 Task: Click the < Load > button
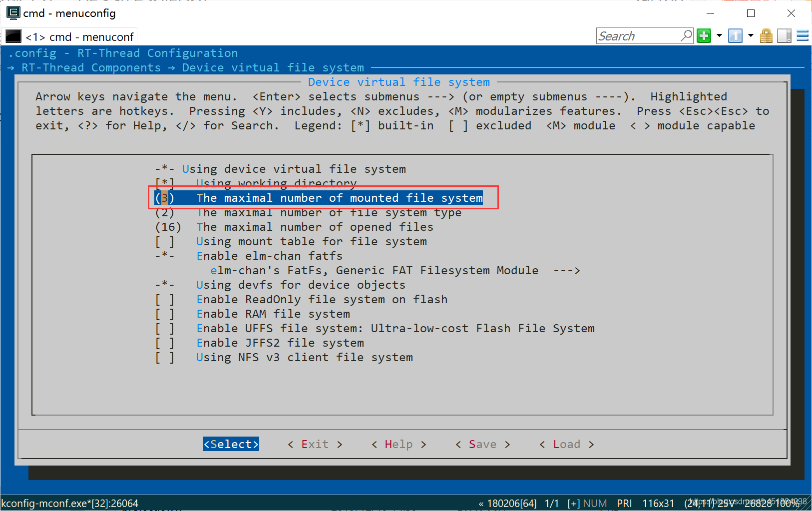click(x=566, y=444)
